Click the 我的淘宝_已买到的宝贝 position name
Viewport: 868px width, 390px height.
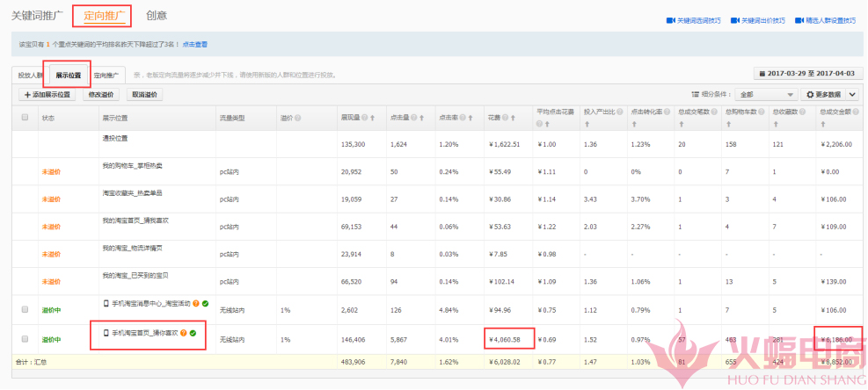(x=135, y=275)
